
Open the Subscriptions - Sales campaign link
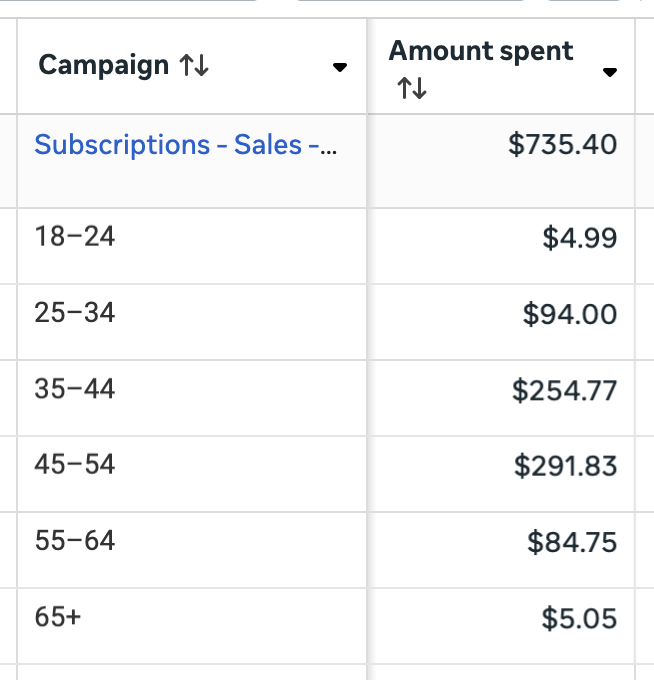point(186,144)
